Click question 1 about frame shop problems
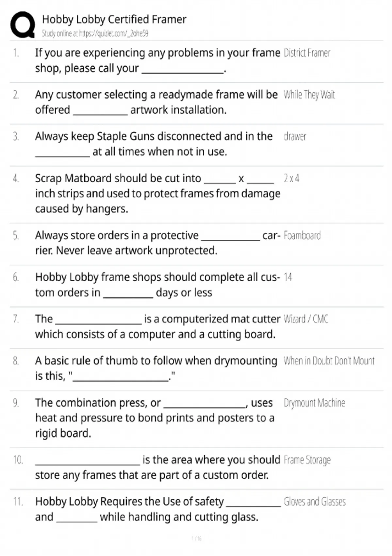392x556 pixels. click(157, 61)
